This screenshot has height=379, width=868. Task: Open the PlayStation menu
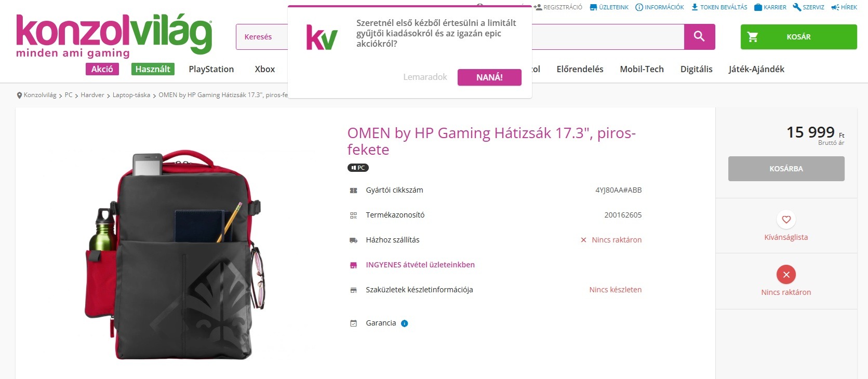[x=211, y=69]
